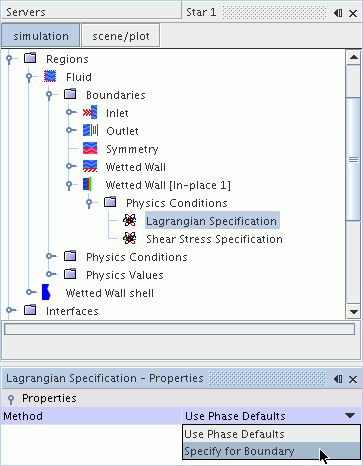Screen dimensions: 363x466
Task: Select the Symmetry boundary icon
Action: (x=90, y=149)
